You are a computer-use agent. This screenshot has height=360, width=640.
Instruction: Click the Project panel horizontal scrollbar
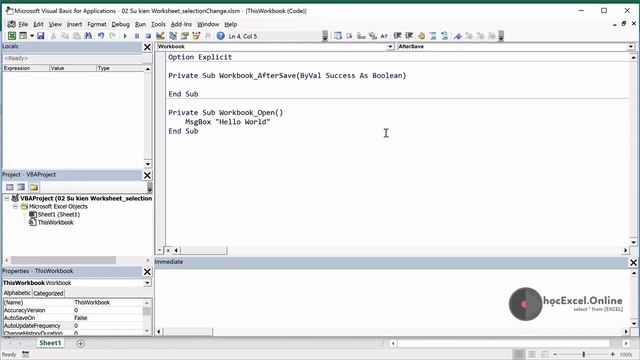click(63, 260)
